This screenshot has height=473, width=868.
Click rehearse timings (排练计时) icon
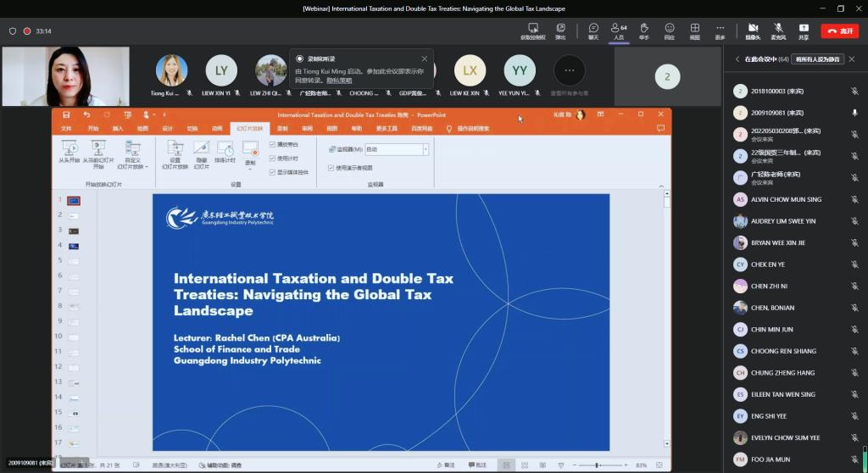coord(225,152)
